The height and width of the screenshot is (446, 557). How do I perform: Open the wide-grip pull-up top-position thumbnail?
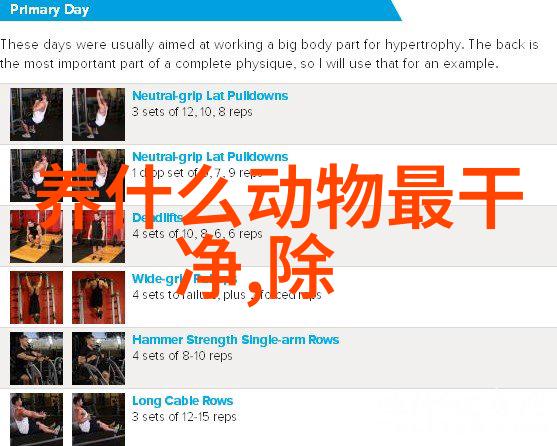tap(98, 298)
